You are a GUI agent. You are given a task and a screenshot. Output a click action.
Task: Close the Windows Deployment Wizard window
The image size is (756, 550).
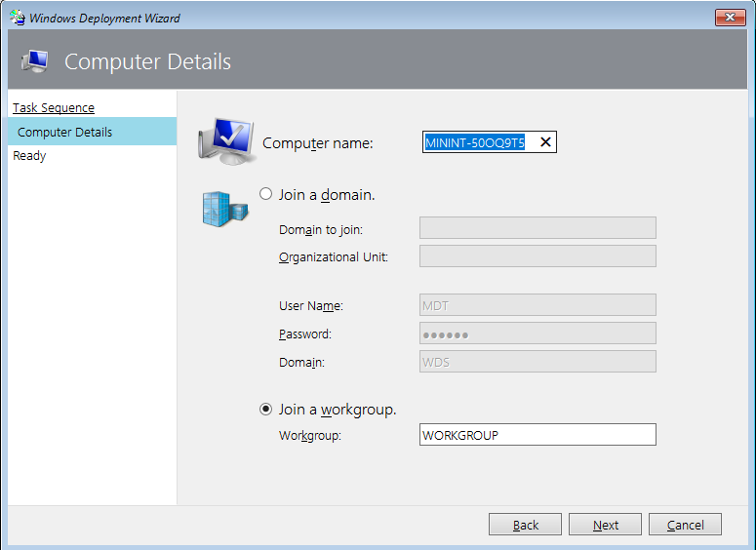(731, 18)
